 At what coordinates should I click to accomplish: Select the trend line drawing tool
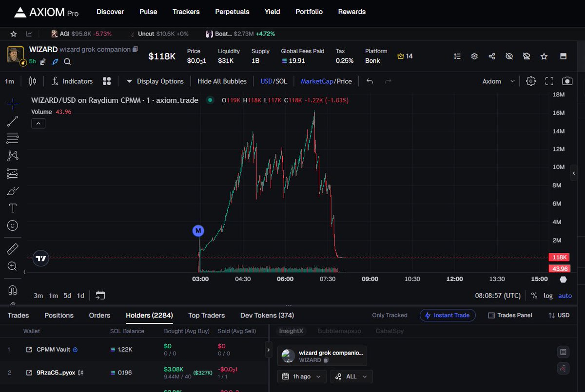[x=13, y=121]
